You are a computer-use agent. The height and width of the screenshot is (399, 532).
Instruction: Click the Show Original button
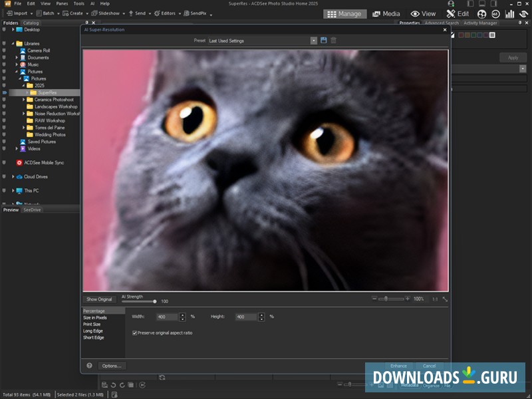click(99, 299)
